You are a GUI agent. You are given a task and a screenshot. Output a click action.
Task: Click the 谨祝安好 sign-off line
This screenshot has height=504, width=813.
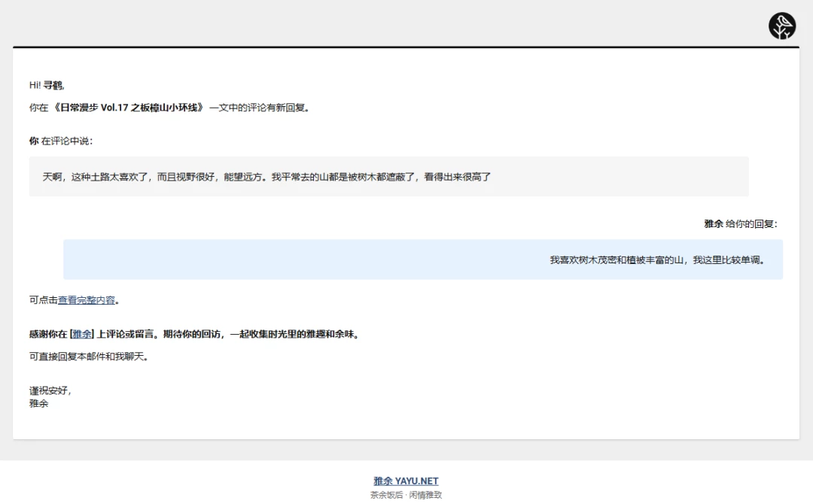click(x=50, y=391)
